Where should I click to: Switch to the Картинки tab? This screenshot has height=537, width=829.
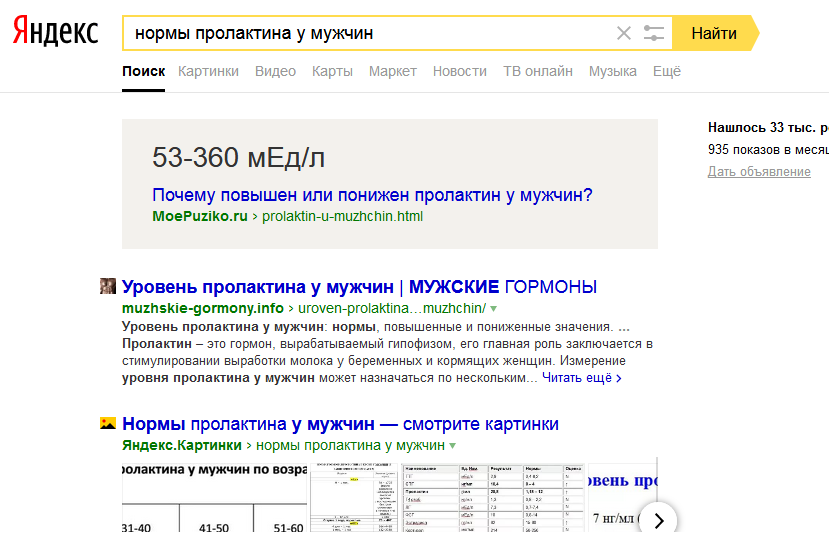coord(208,71)
